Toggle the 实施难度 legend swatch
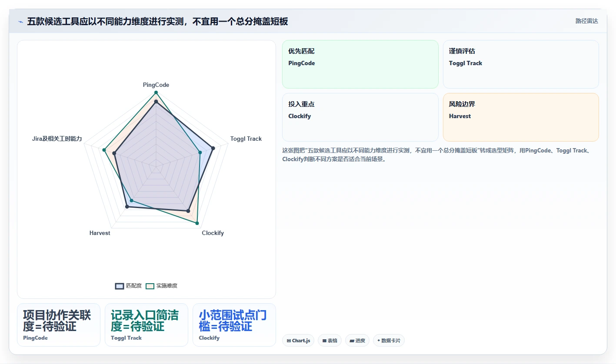616x364 pixels. (150, 286)
